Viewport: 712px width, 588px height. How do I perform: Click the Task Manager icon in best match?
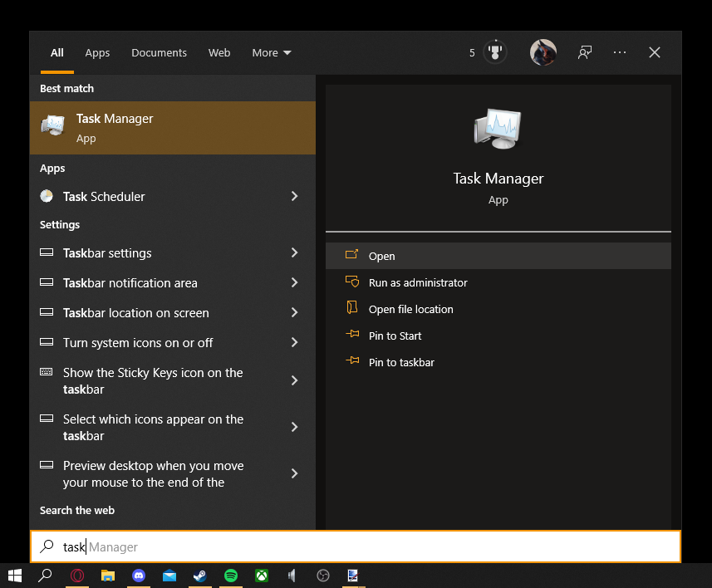[x=53, y=125]
